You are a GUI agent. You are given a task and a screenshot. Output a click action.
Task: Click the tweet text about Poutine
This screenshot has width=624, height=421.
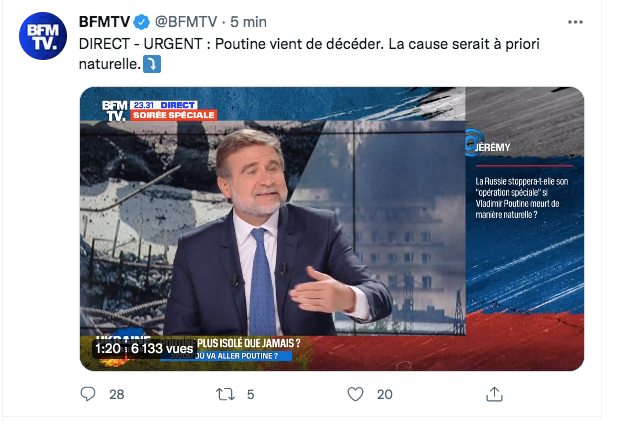(x=309, y=54)
